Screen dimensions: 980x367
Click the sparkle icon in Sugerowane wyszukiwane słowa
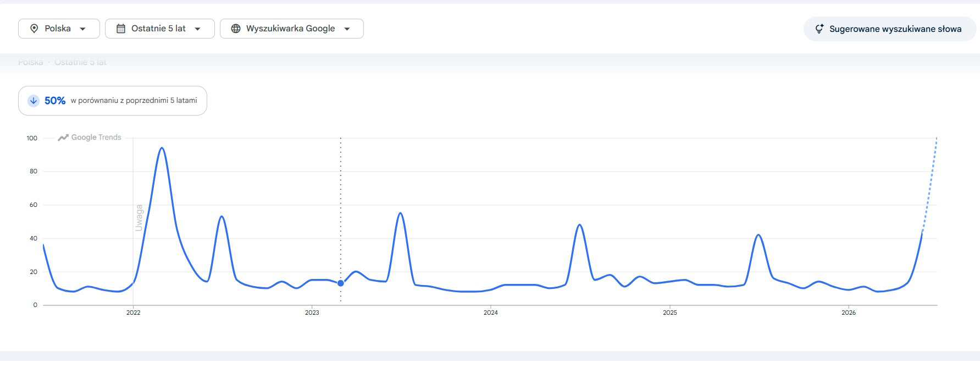pos(819,29)
